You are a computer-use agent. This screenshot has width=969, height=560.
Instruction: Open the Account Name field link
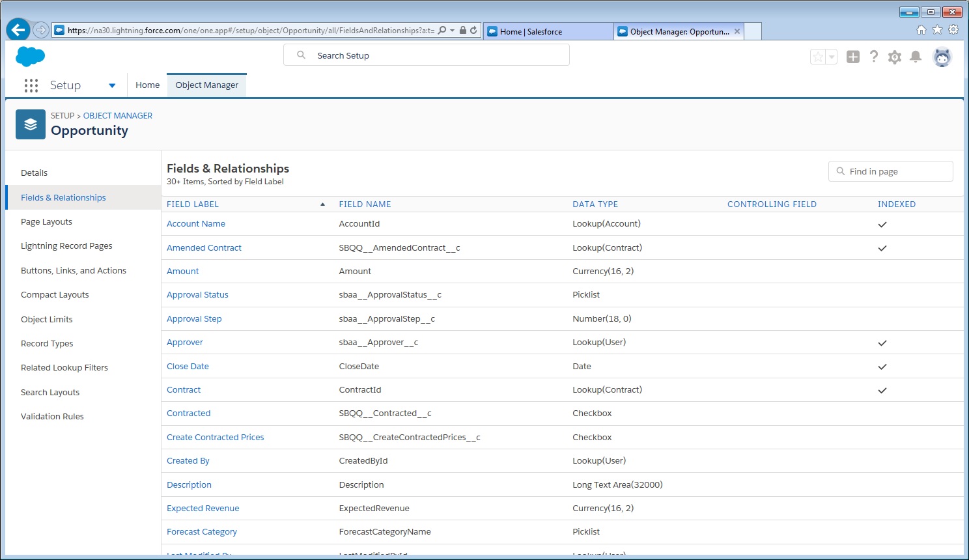(x=196, y=224)
